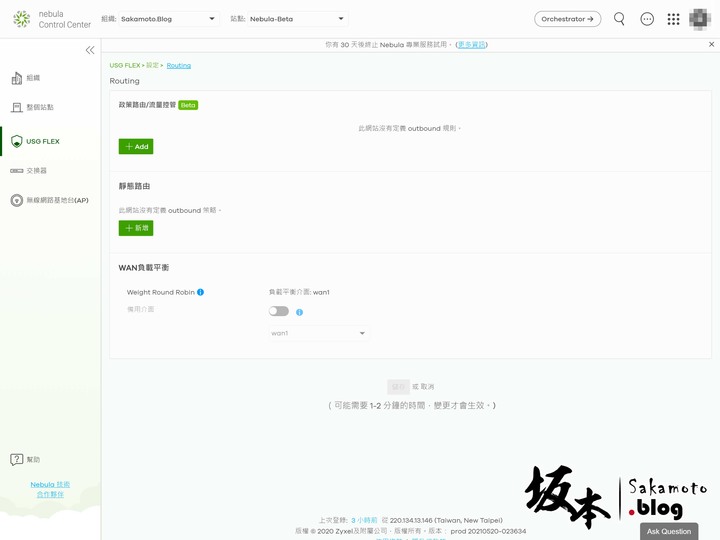
Task: Click the Routing breadcrumb link
Action: click(179, 66)
